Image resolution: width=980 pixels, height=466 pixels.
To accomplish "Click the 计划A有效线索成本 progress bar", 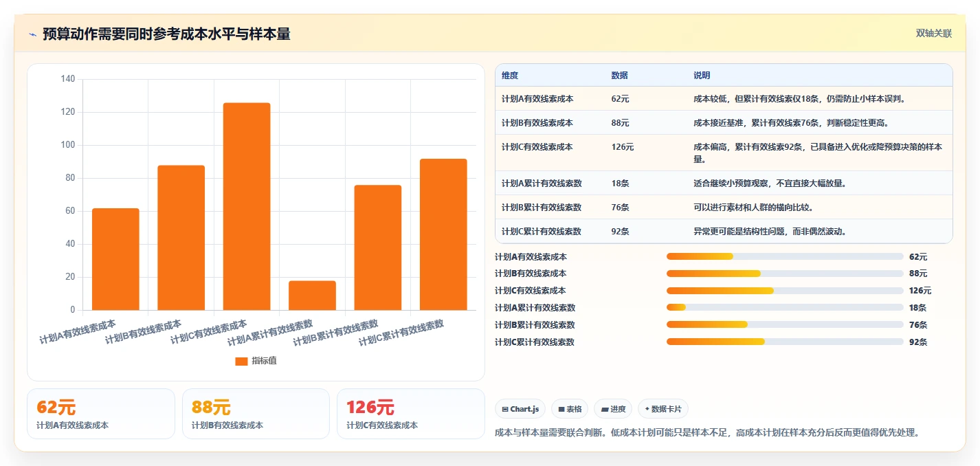I will (x=785, y=256).
